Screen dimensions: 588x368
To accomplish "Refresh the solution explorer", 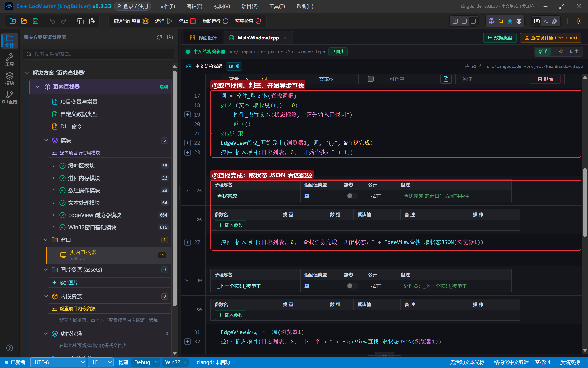I will [159, 37].
